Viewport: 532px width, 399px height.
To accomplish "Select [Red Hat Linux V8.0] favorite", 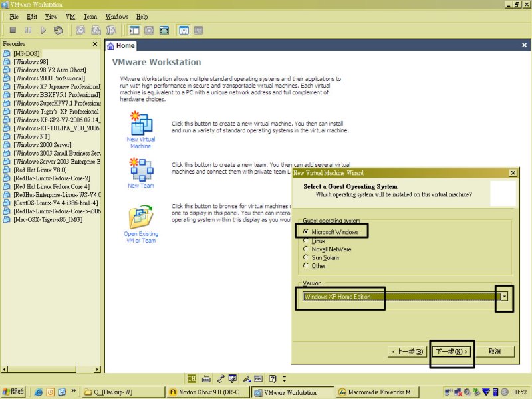I will [x=40, y=170].
